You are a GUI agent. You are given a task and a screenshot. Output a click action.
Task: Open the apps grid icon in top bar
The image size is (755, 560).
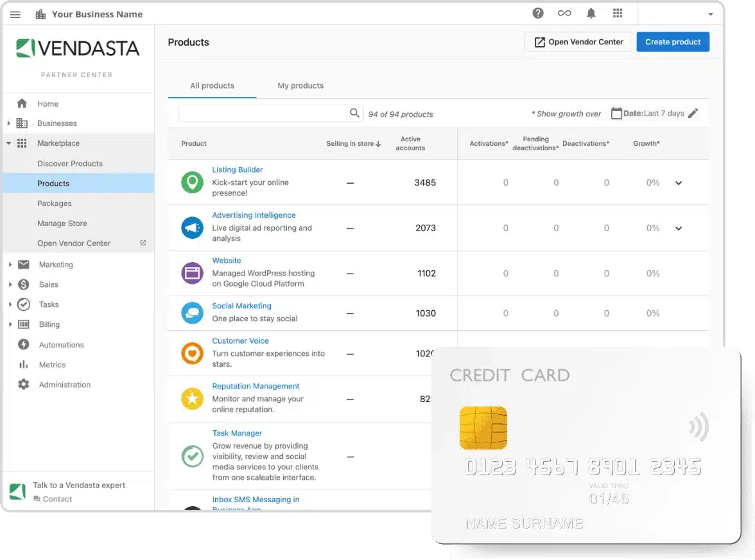coord(618,13)
